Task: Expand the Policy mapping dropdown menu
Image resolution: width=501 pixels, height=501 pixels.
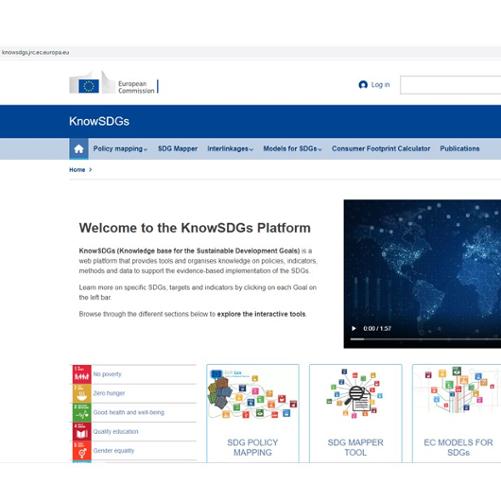Action: [120, 149]
